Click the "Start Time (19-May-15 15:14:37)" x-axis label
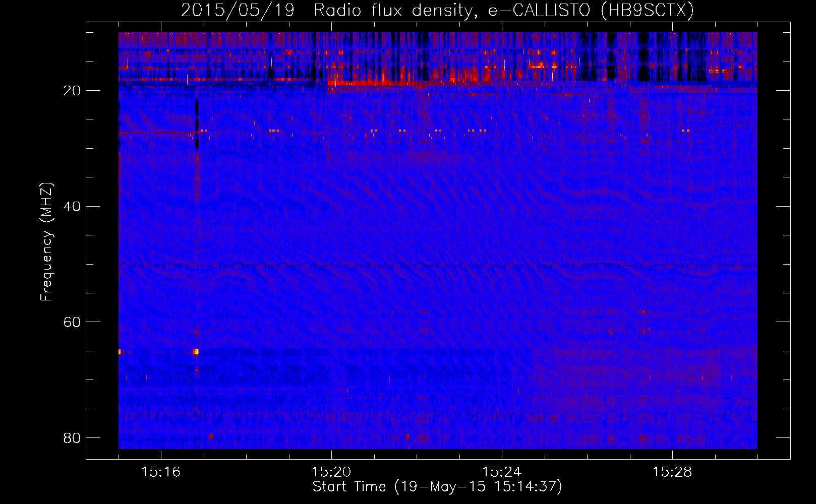 pyautogui.click(x=437, y=487)
